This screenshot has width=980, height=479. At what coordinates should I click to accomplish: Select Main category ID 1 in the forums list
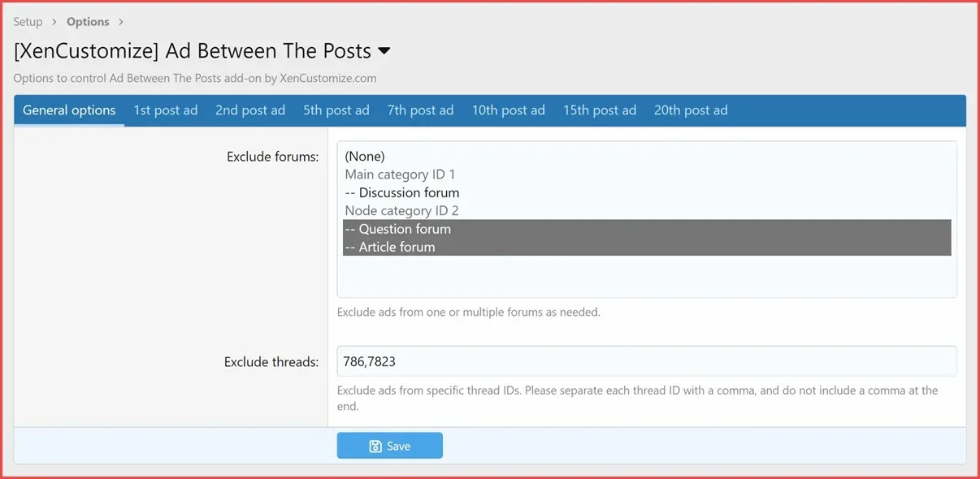(x=400, y=174)
